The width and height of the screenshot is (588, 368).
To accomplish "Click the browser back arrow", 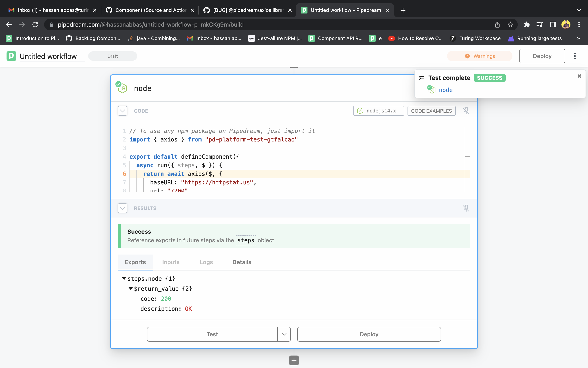I will (9, 25).
